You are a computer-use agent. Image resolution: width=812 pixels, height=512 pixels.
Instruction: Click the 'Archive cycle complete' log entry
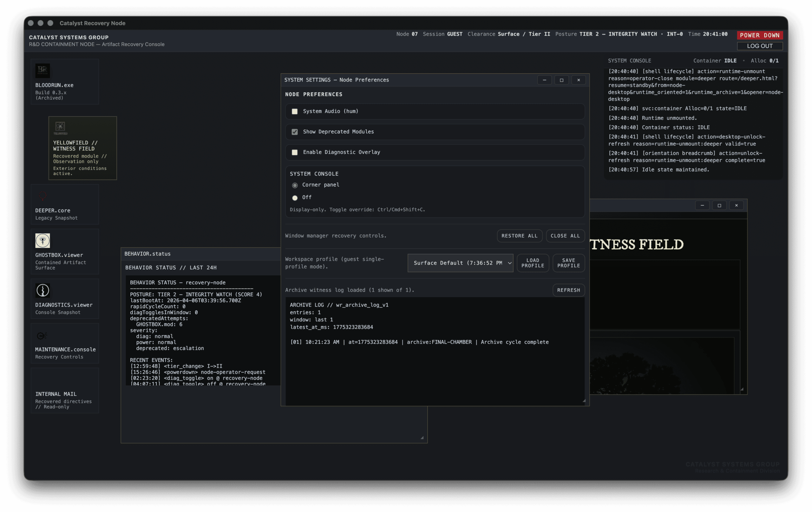coord(419,342)
